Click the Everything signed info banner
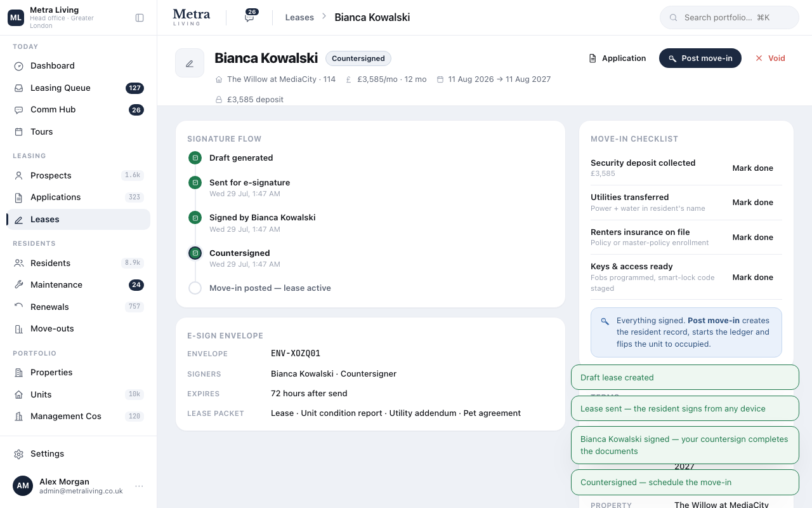The width and height of the screenshot is (812, 508). (686, 333)
